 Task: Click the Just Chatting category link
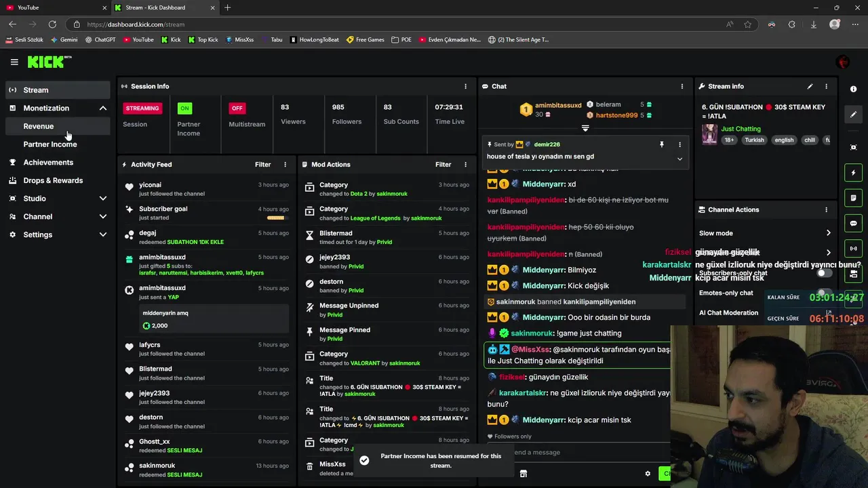click(741, 129)
